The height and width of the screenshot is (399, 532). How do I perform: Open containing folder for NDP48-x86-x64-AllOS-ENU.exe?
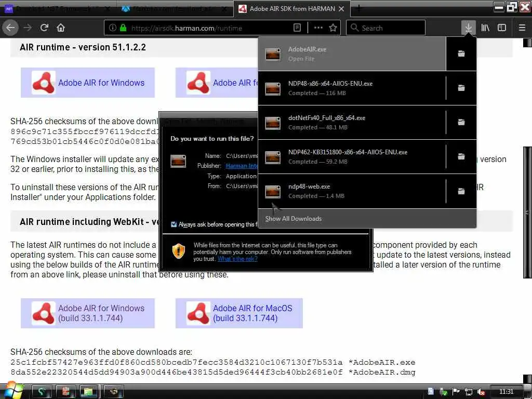tap(461, 88)
